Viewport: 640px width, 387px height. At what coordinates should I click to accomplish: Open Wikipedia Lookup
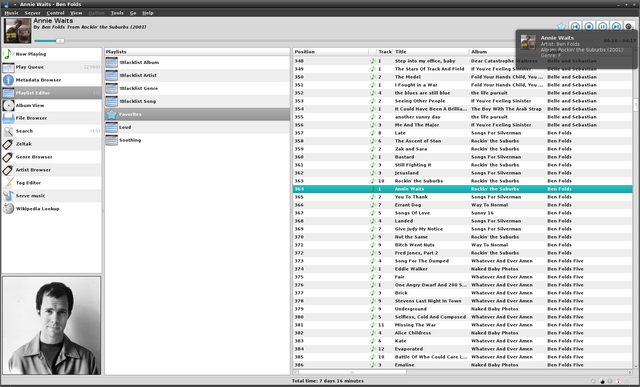pyautogui.click(x=51, y=209)
